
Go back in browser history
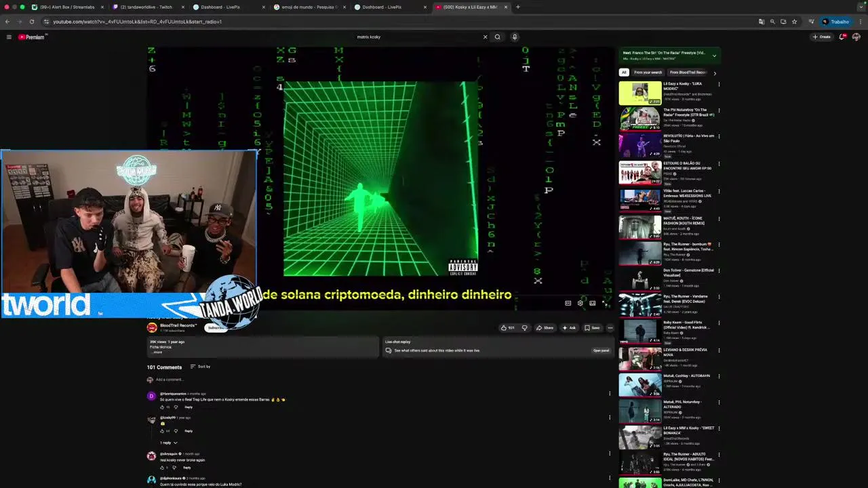tap(7, 22)
